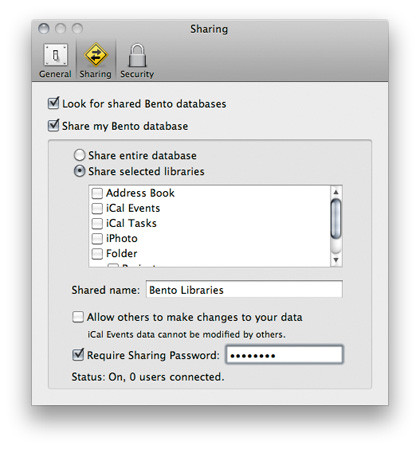The width and height of the screenshot is (420, 449).
Task: Click the library list scroll down arrow
Action: pos(336,260)
